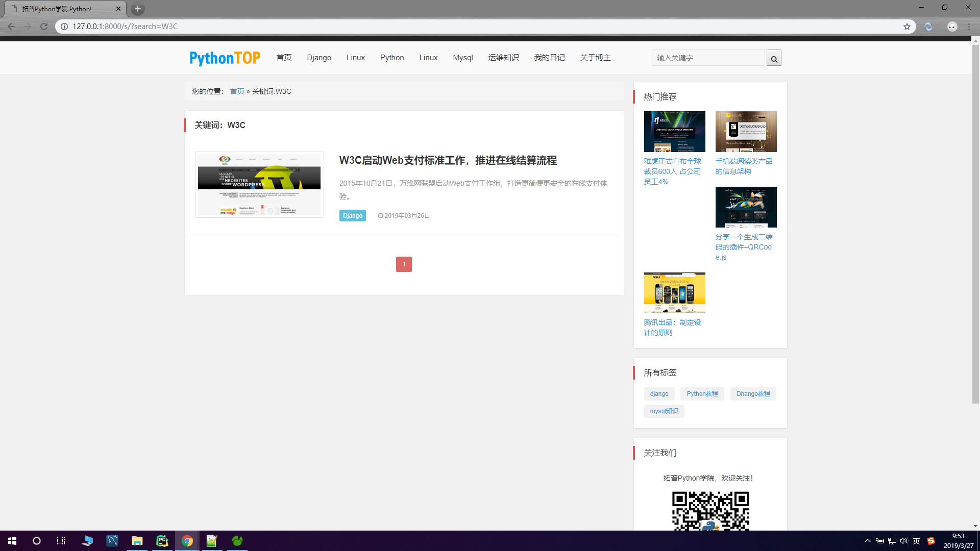Click the PythonTOP site logo
The height and width of the screenshot is (551, 980).
pyautogui.click(x=225, y=58)
